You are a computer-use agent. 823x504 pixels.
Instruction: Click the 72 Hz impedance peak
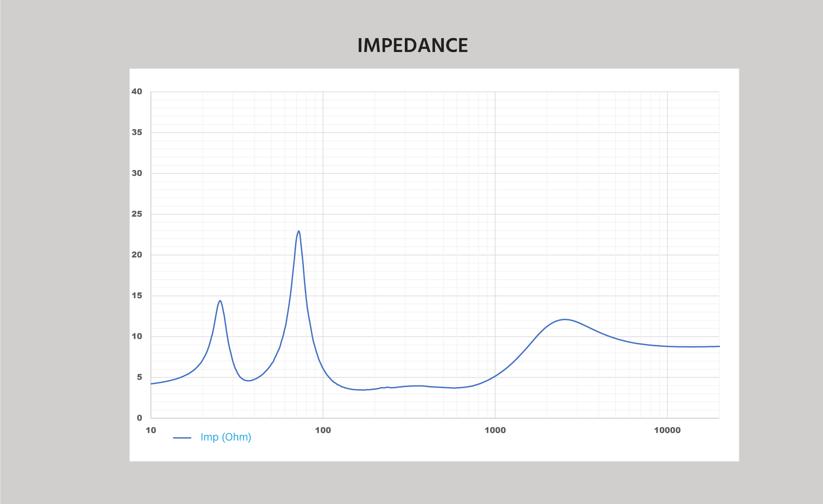[x=299, y=231]
